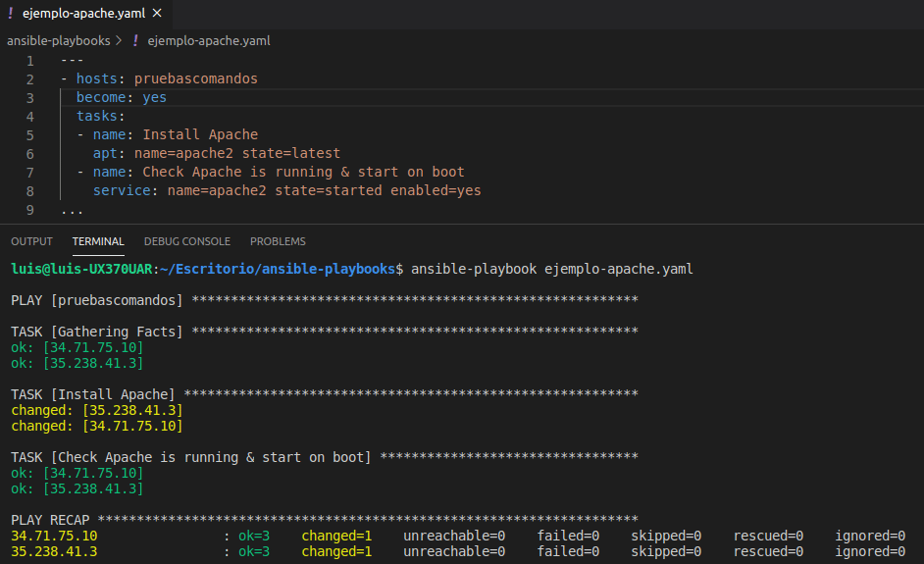Click 'ignored=0' in the 34.71.75.10 recap row

pyautogui.click(x=870, y=536)
